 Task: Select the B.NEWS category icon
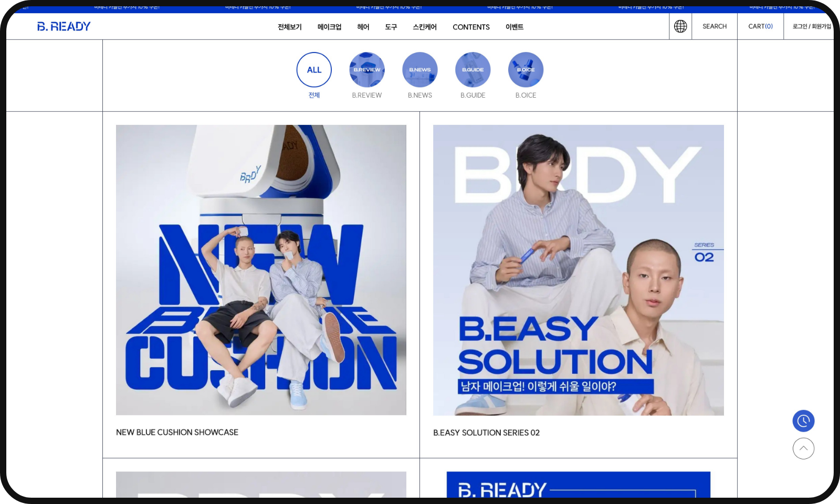point(419,69)
